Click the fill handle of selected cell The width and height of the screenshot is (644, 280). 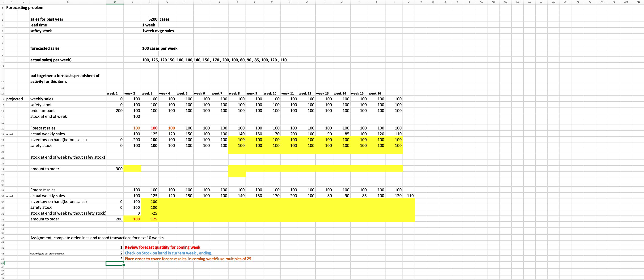pos(123,265)
